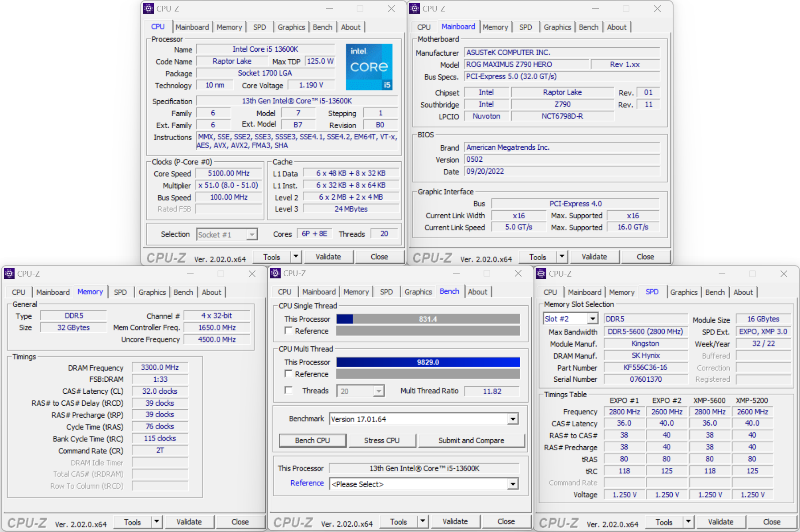Image resolution: width=800 pixels, height=532 pixels.
Task: Click the ROG MAXIMUS Z790 HERO model field
Action: [x=526, y=65]
